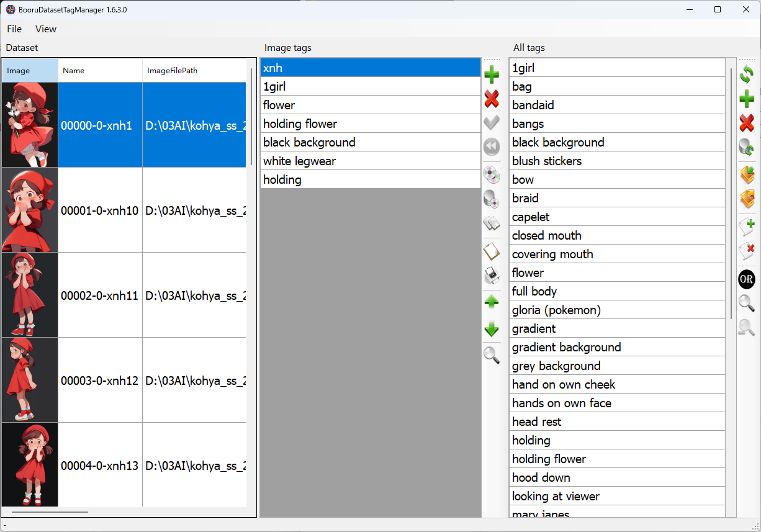Sort dataset by the Name column header
The image size is (761, 532).
pyautogui.click(x=101, y=71)
